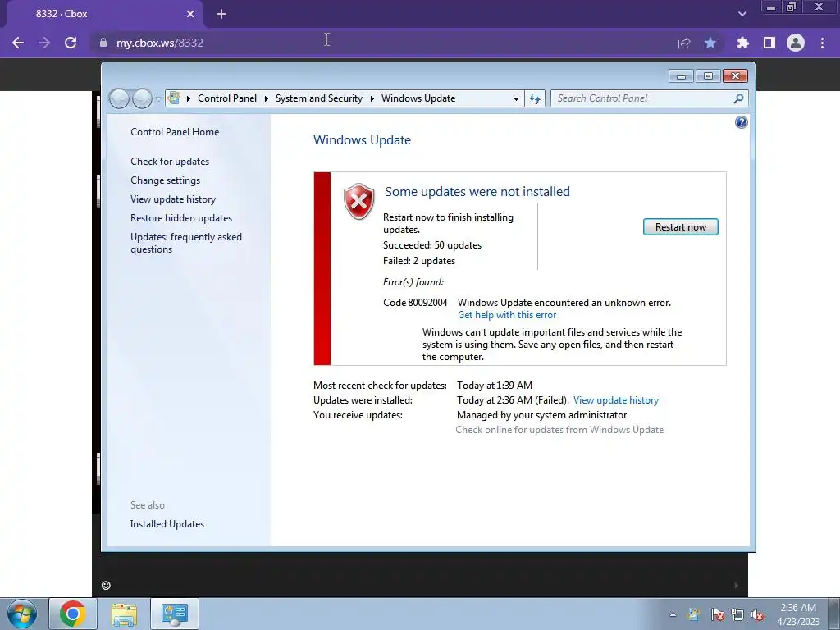
Task: Open Get help with this error link
Action: [507, 315]
